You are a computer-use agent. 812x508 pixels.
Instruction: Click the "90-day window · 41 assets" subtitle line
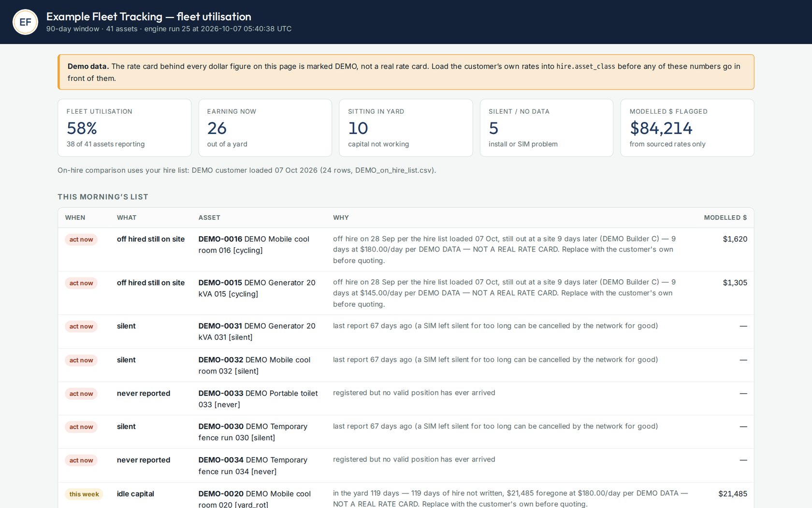[x=169, y=29]
